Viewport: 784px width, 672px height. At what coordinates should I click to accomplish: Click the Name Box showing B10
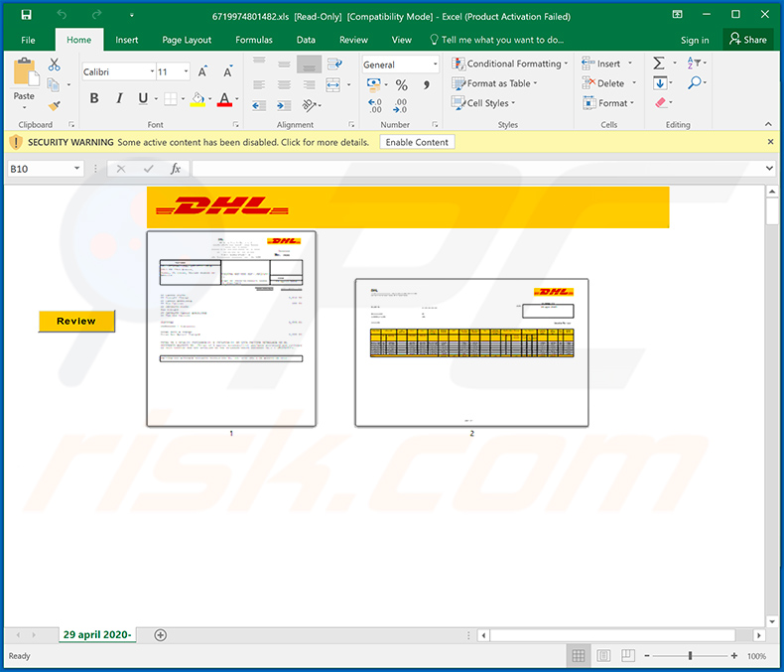(45, 169)
